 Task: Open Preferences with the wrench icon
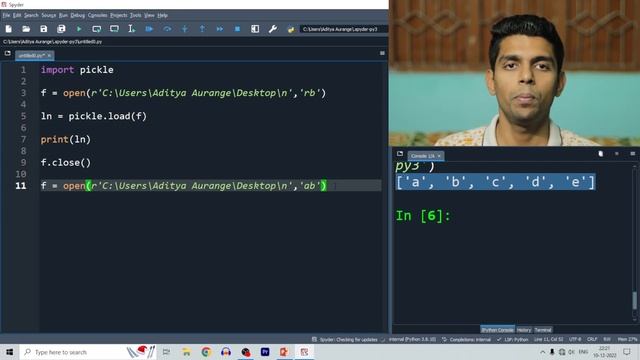[x=273, y=29]
